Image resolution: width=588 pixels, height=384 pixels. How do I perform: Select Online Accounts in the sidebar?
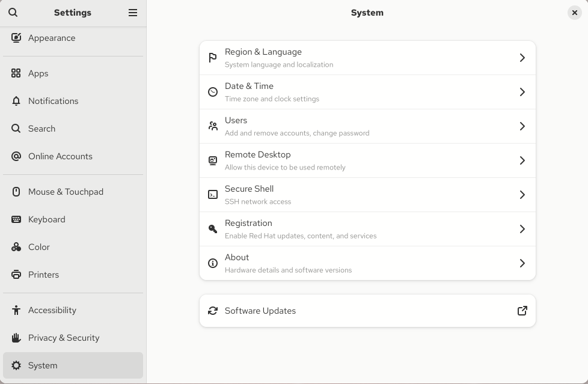click(60, 156)
